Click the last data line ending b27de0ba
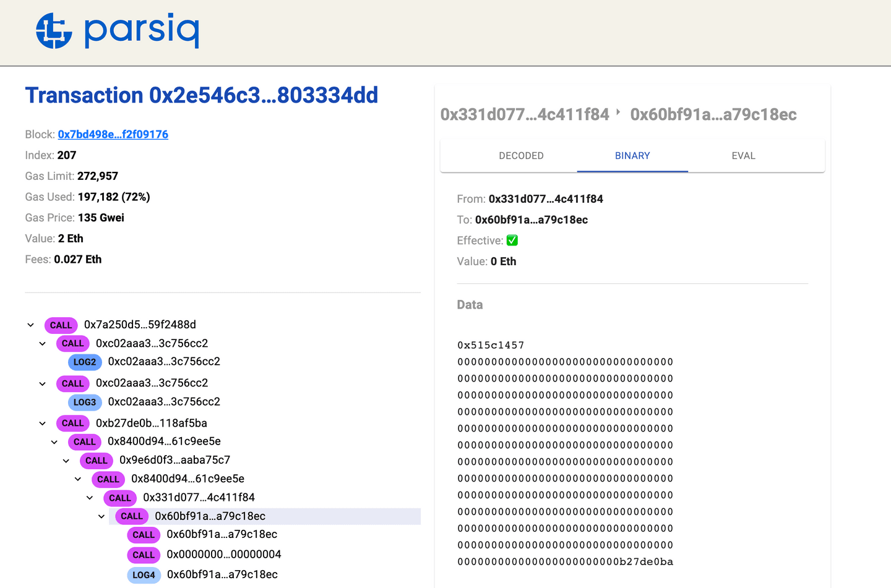The image size is (891, 588). (566, 562)
